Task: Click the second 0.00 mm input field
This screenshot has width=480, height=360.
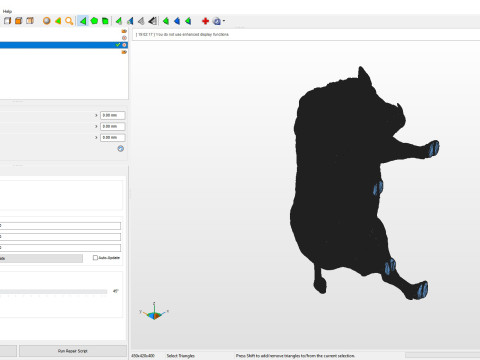Action: pyautogui.click(x=113, y=126)
